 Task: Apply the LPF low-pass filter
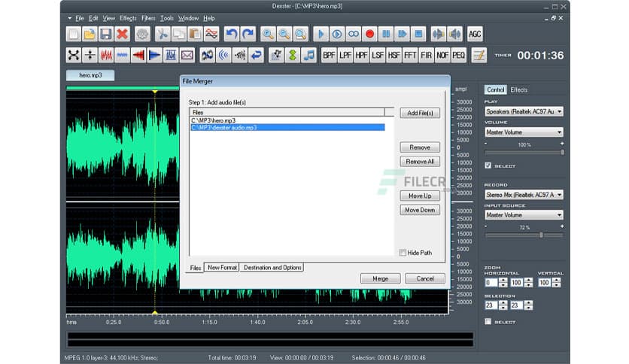coord(345,56)
